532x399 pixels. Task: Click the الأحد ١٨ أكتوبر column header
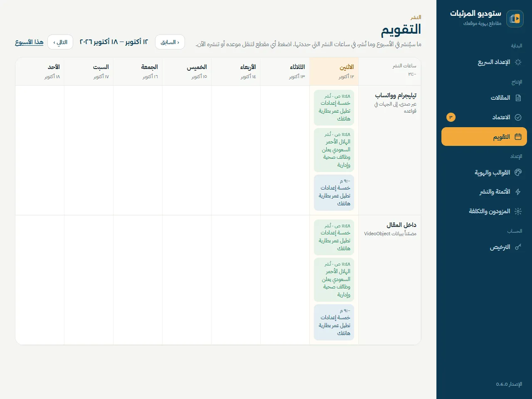tap(40, 71)
